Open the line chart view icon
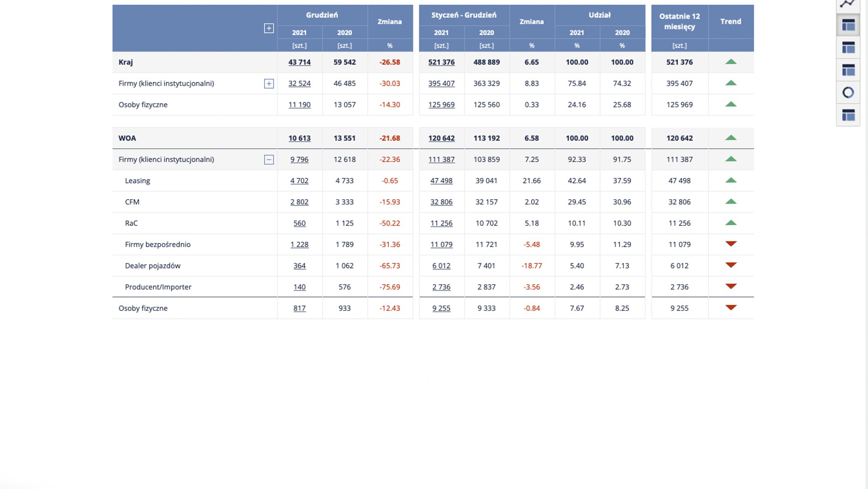 [x=848, y=4]
